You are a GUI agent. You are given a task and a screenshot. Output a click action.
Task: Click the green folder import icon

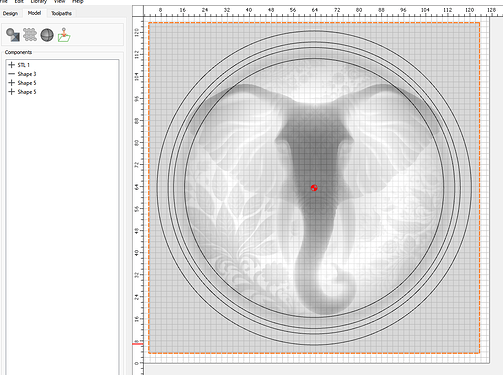[64, 35]
